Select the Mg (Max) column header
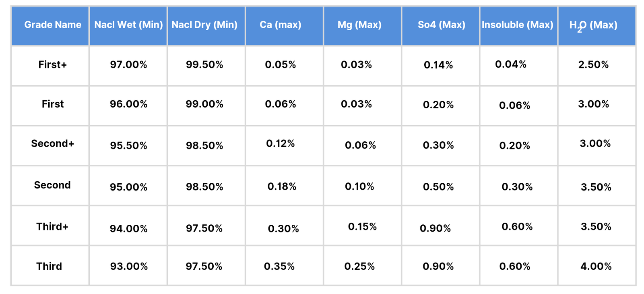This screenshot has width=644, height=294. click(359, 25)
